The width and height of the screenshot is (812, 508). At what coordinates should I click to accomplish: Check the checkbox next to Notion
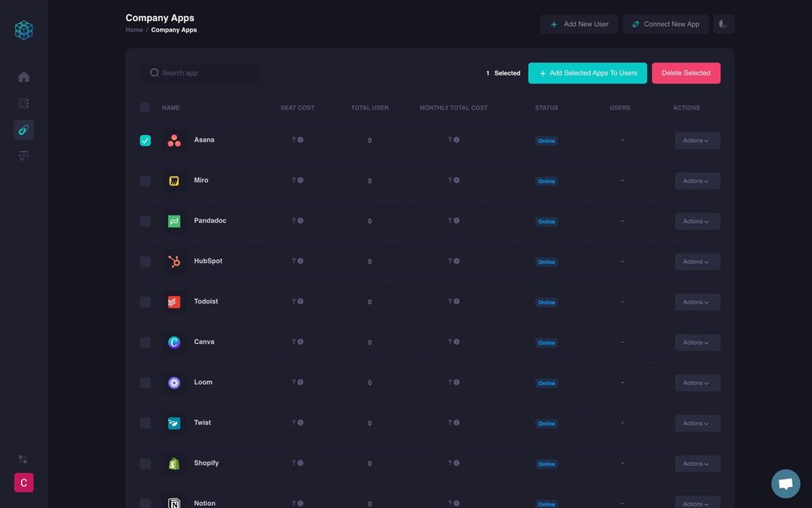[x=145, y=503]
